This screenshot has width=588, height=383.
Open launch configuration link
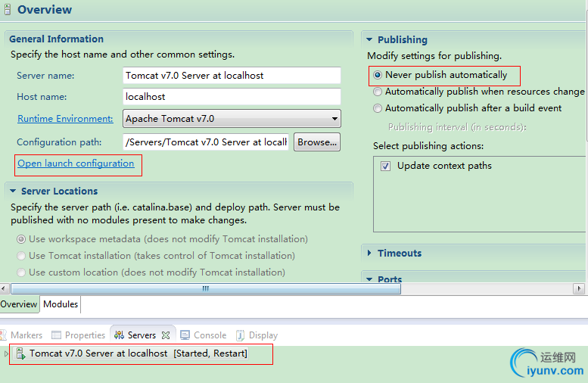[76, 163]
